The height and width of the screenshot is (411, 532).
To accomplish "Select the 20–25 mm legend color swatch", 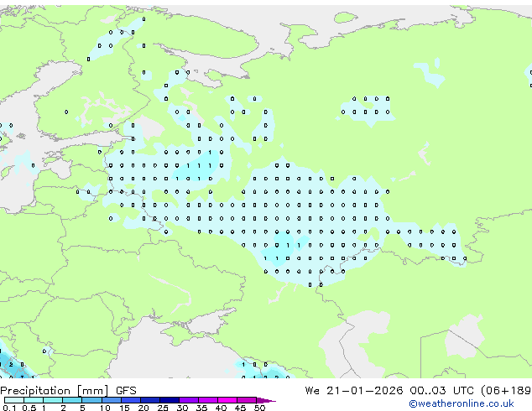I will [150, 400].
